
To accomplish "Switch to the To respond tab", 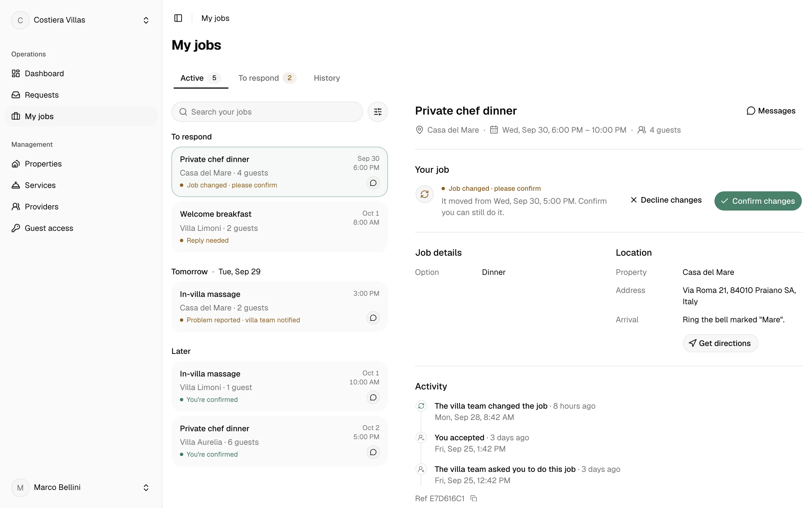I will 267,78.
